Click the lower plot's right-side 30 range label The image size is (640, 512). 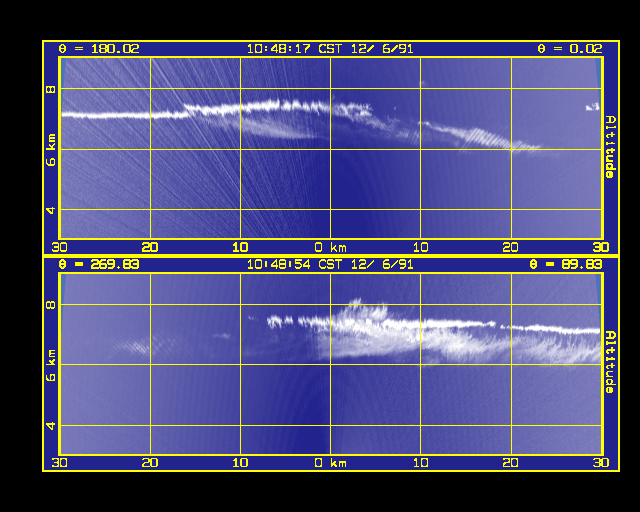coord(601,463)
